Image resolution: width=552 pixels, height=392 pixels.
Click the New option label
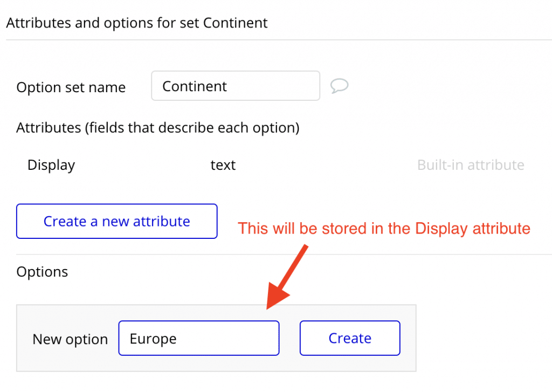tap(71, 339)
